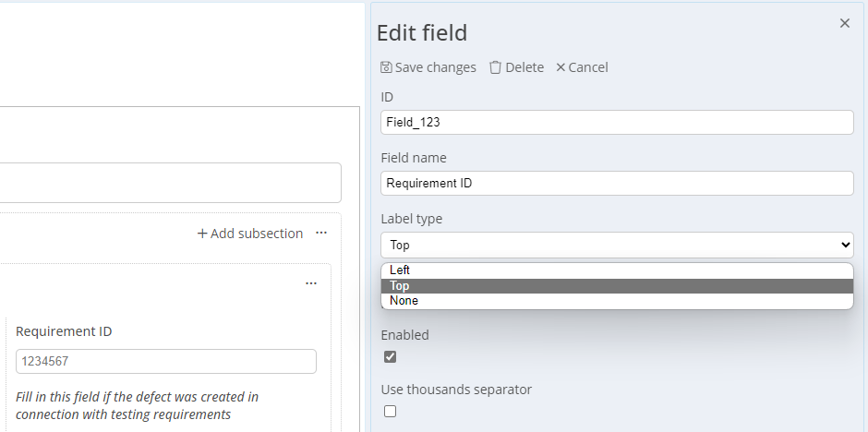Click the Field name input box
Screen dimensions: 868x432
pyautogui.click(x=617, y=183)
